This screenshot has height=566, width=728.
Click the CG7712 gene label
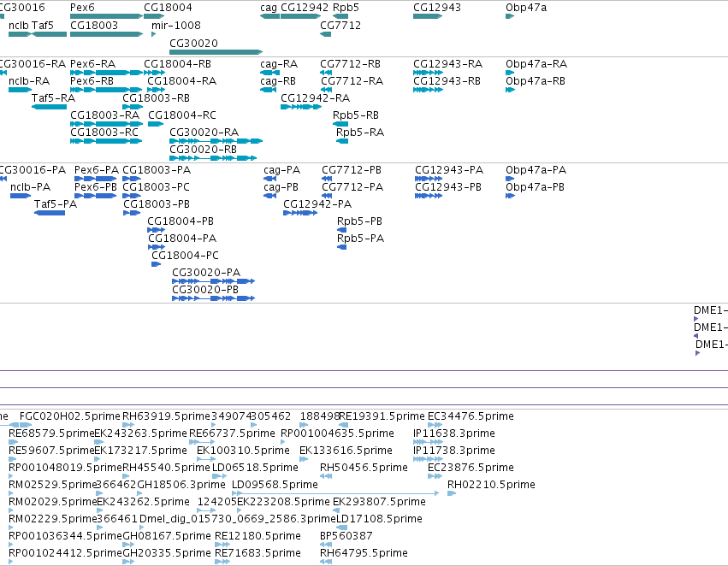point(340,25)
